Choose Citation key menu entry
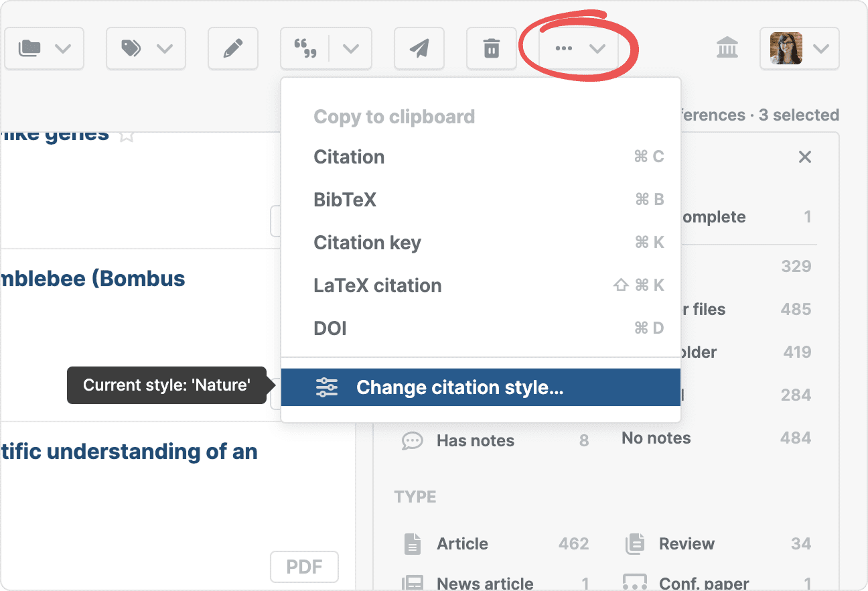The height and width of the screenshot is (591, 868). [367, 243]
